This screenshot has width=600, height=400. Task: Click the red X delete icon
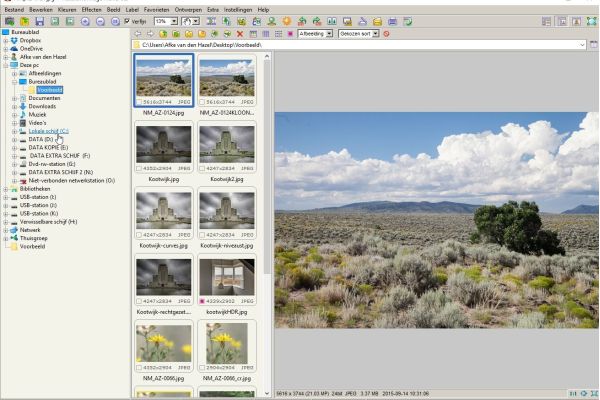240,33
